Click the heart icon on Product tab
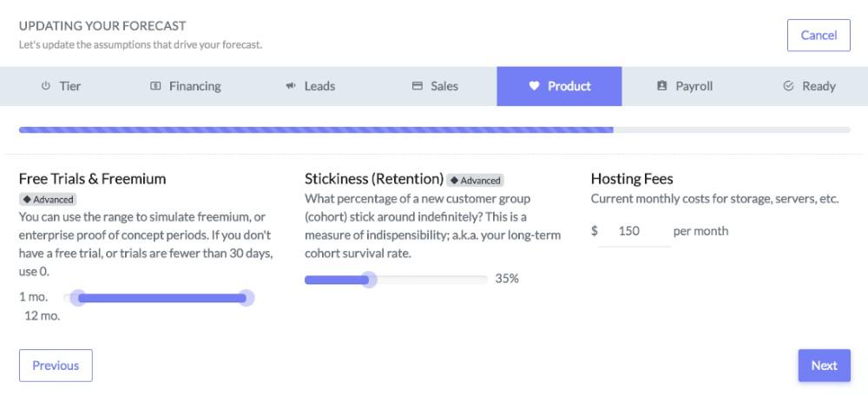The height and width of the screenshot is (396, 868). click(x=534, y=86)
